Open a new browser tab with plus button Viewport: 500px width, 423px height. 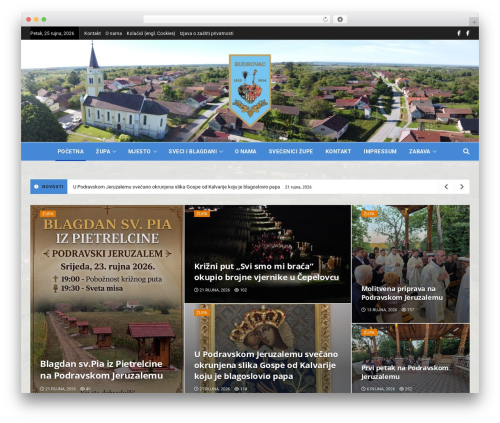pyautogui.click(x=474, y=22)
